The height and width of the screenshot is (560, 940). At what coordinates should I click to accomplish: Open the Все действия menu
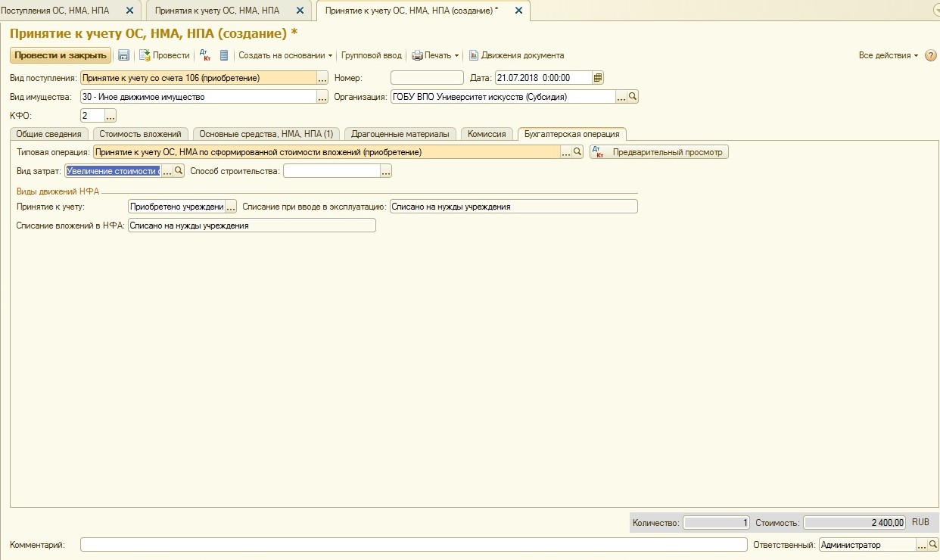(888, 55)
